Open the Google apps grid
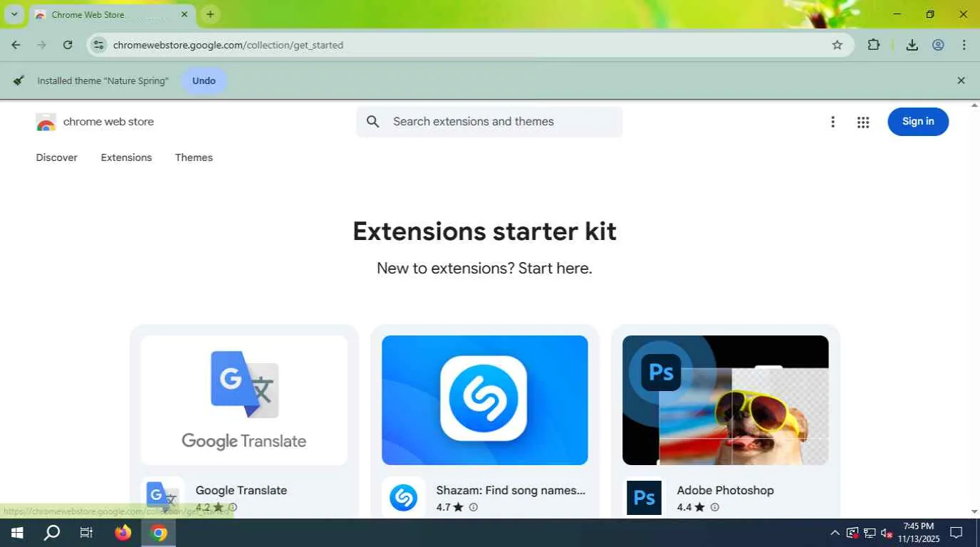Viewport: 980px width, 547px height. click(x=863, y=122)
